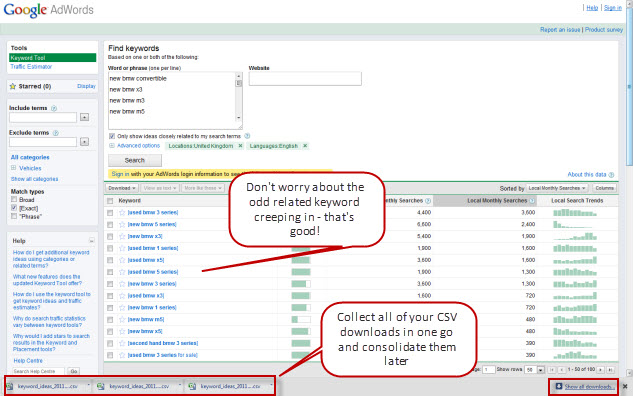
Task: Star the second hand bmw 3 series keyword
Action: (122, 344)
